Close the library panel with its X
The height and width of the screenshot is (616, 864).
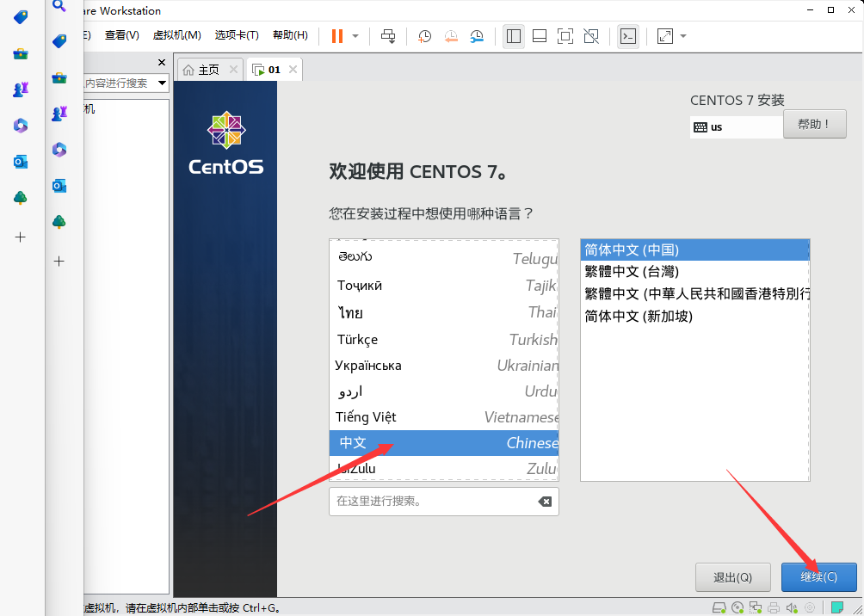tap(162, 62)
